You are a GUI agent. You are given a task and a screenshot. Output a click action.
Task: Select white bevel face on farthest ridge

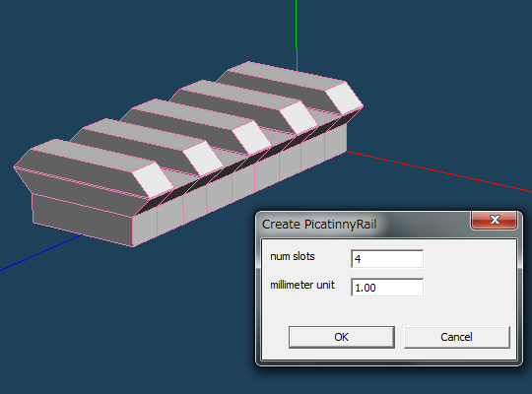tap(345, 98)
